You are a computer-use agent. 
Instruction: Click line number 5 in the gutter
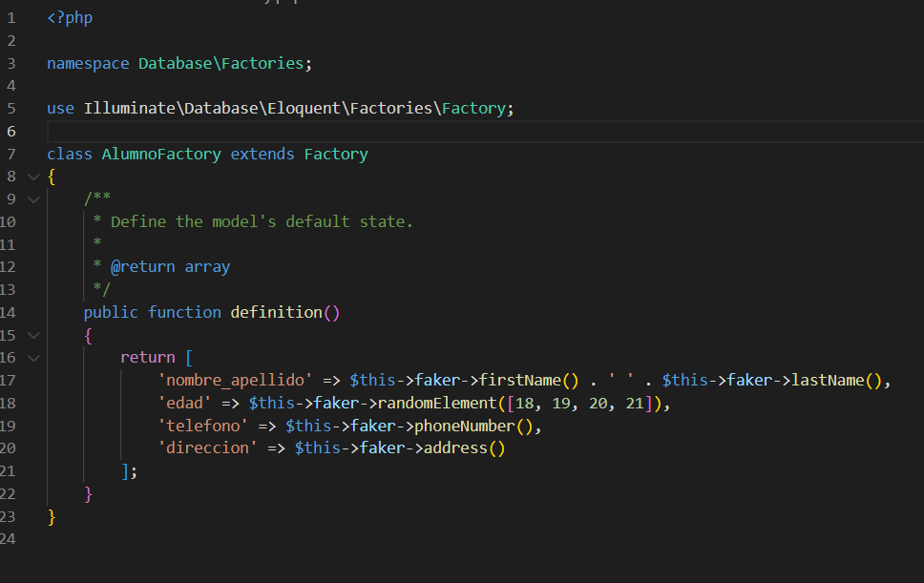pos(11,109)
